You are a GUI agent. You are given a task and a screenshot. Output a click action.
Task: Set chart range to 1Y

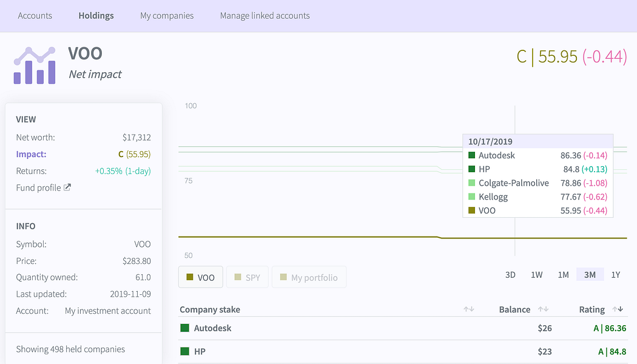click(x=616, y=275)
